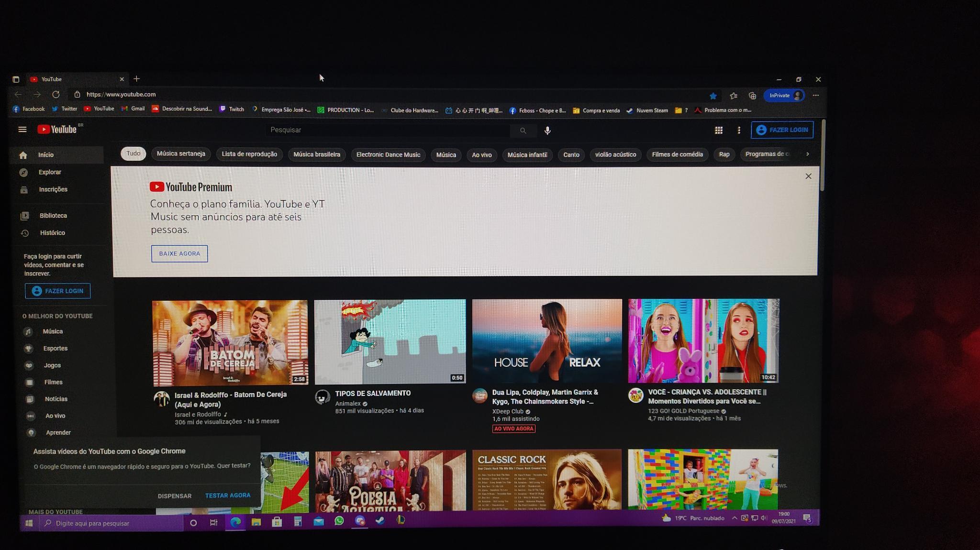Open the notification center icon

(x=807, y=518)
